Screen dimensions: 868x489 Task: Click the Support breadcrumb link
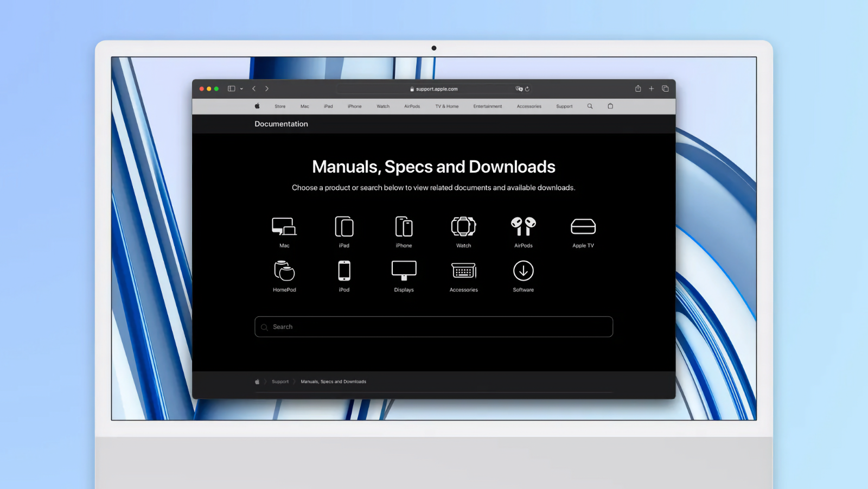pos(280,382)
